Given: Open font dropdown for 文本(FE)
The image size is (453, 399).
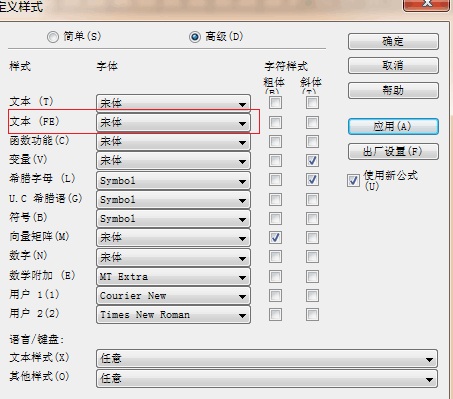Looking at the screenshot, I should (x=173, y=123).
